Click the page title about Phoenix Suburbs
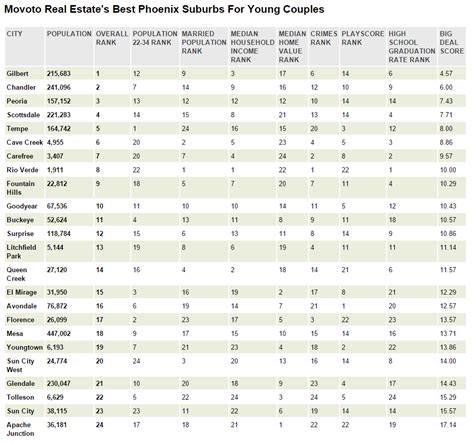The width and height of the screenshot is (474, 444). [164, 9]
